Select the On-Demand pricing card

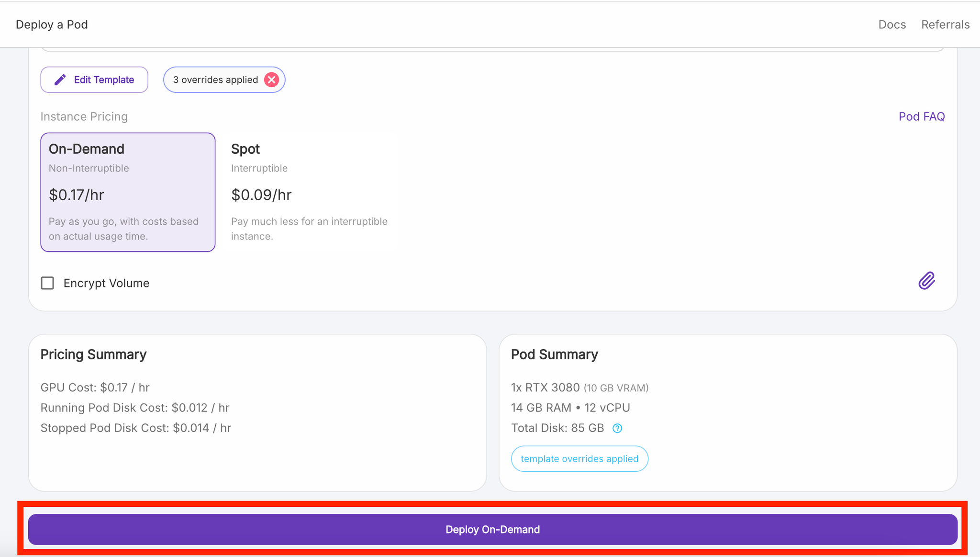(x=128, y=192)
